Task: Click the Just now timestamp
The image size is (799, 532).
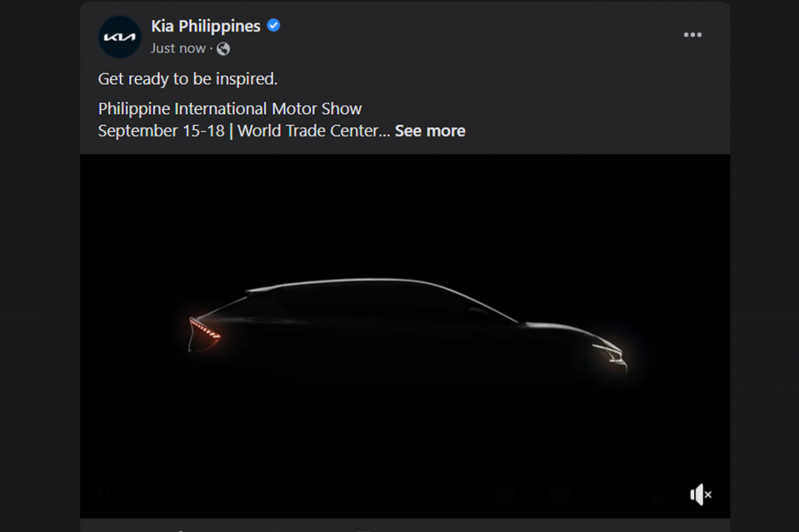Action: pos(178,49)
